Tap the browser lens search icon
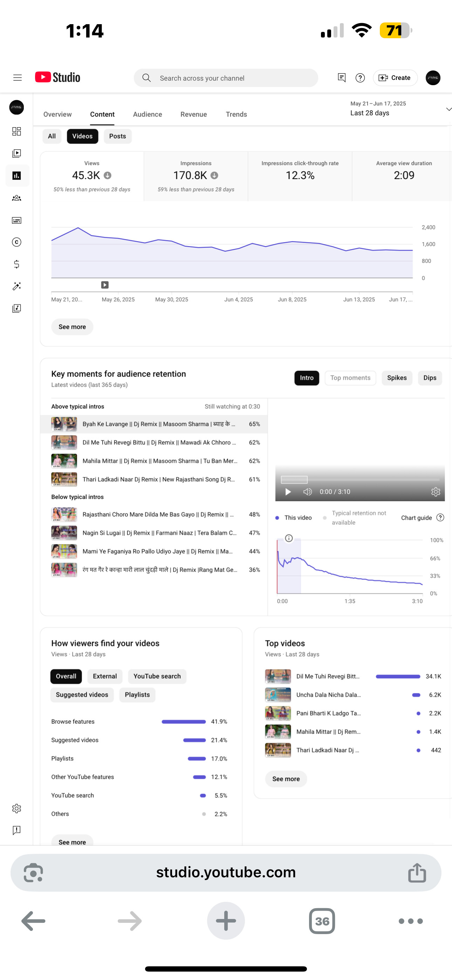452x980 pixels. (34, 872)
